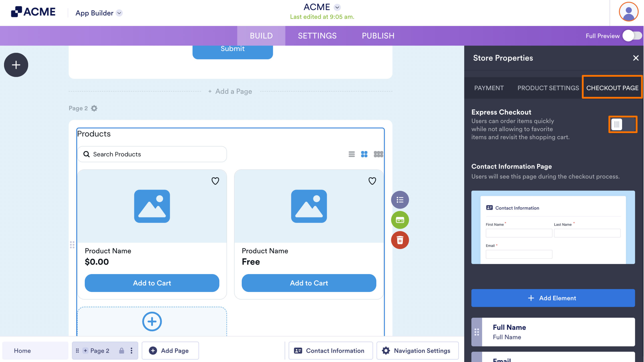Open Navigation Settings

pos(417,351)
